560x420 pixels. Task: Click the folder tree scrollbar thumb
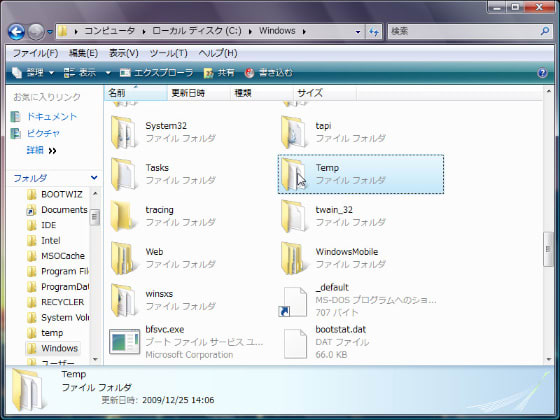tap(95, 217)
